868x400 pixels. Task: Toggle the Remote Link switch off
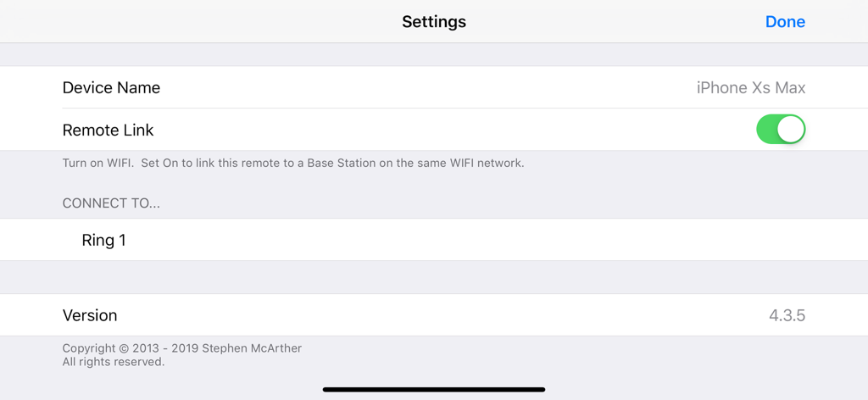coord(781,130)
